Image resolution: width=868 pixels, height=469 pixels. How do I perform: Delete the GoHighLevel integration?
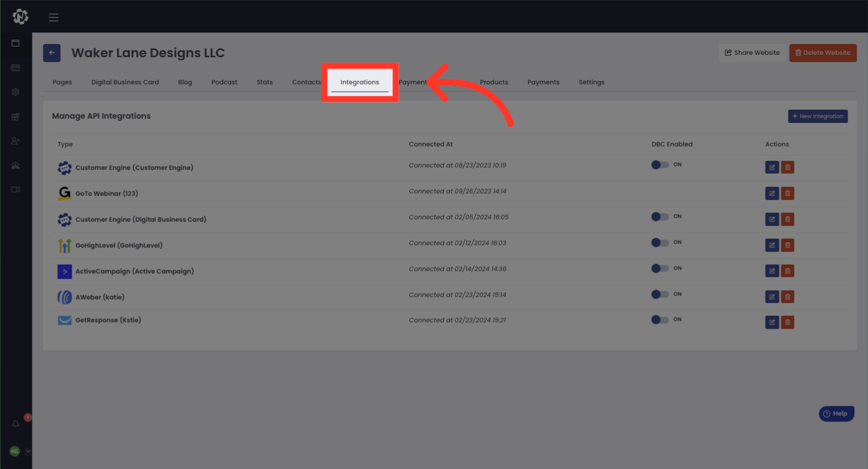tap(787, 245)
